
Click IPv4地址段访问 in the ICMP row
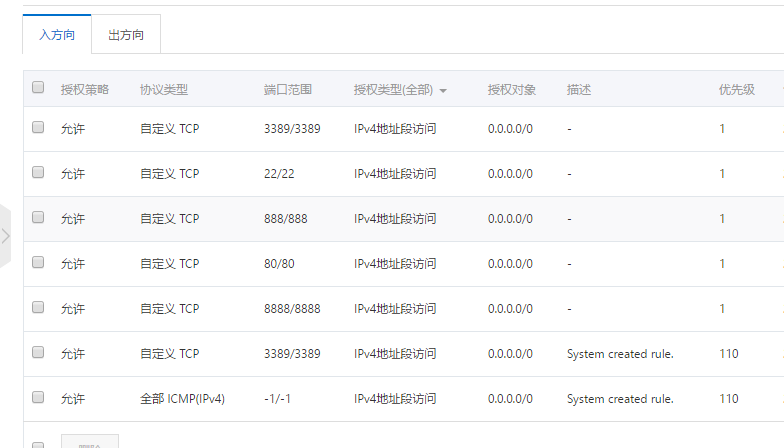[x=395, y=399]
